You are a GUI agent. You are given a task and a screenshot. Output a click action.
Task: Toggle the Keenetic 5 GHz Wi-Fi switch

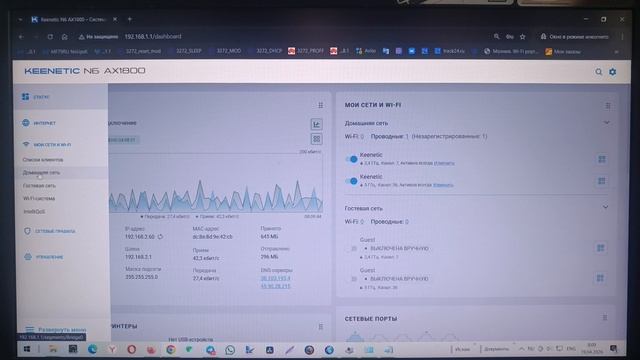(x=351, y=181)
